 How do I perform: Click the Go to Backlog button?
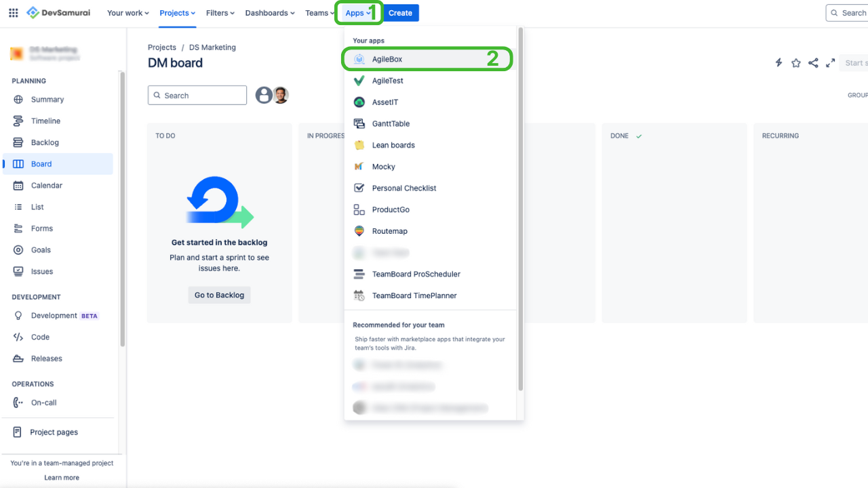(219, 295)
